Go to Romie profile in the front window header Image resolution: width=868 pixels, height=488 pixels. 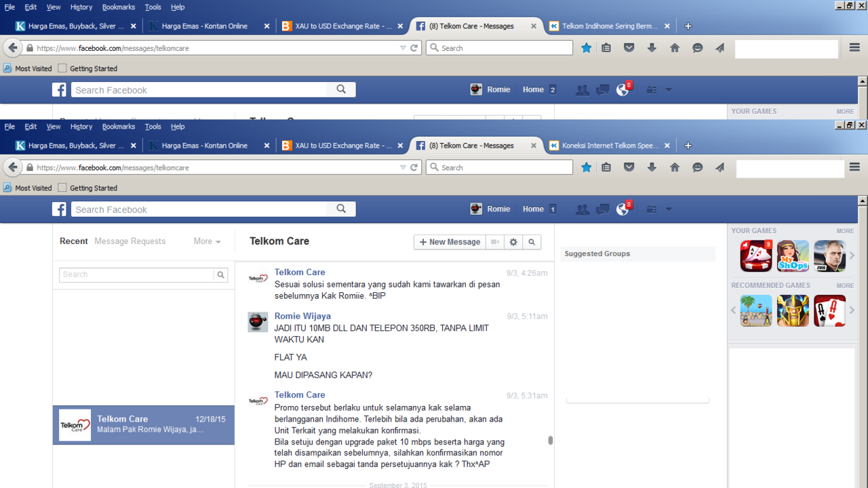[490, 209]
